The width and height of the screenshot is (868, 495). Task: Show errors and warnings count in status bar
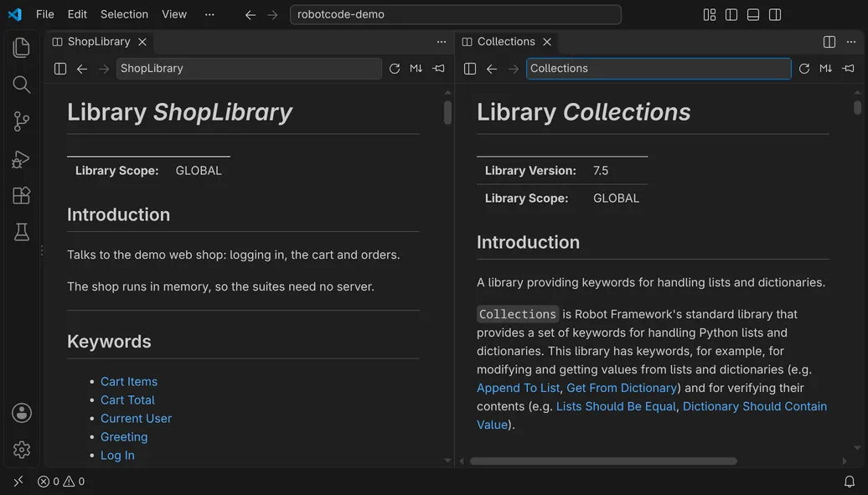[61, 481]
